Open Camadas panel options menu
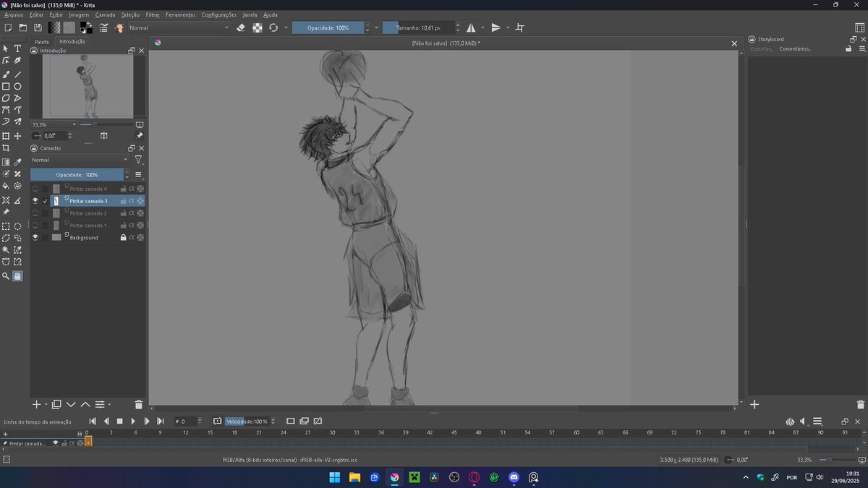Screen dimensions: 868x488 coord(138,174)
